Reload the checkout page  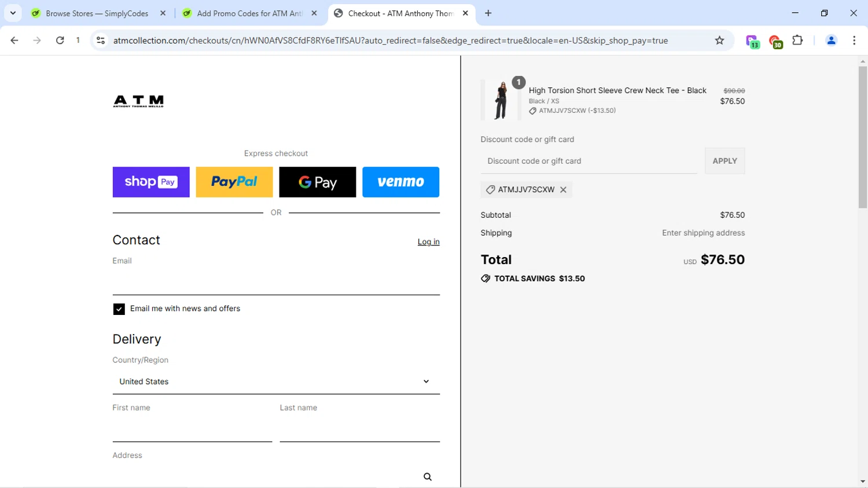(x=60, y=41)
